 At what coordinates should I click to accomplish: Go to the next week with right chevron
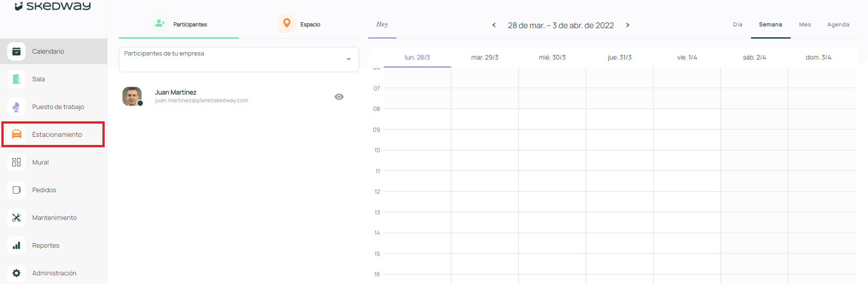click(628, 25)
